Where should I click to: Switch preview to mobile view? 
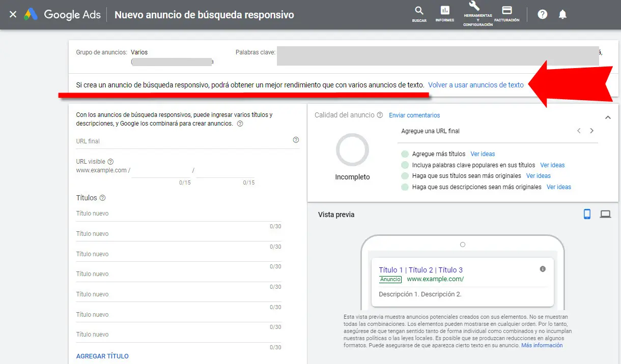point(587,215)
